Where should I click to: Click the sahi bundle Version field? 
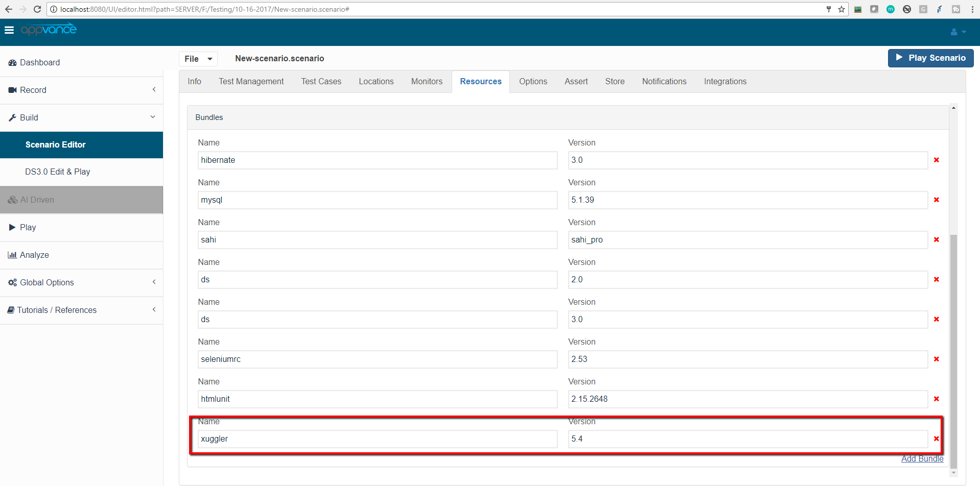pyautogui.click(x=747, y=240)
